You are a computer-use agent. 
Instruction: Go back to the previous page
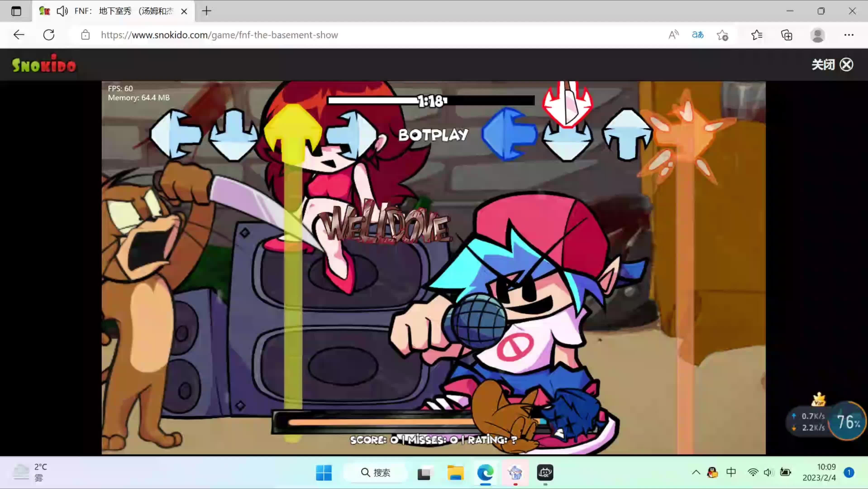click(19, 35)
